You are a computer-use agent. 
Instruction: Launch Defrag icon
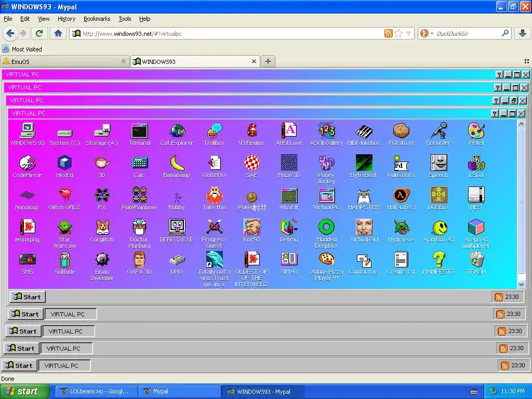tap(289, 231)
